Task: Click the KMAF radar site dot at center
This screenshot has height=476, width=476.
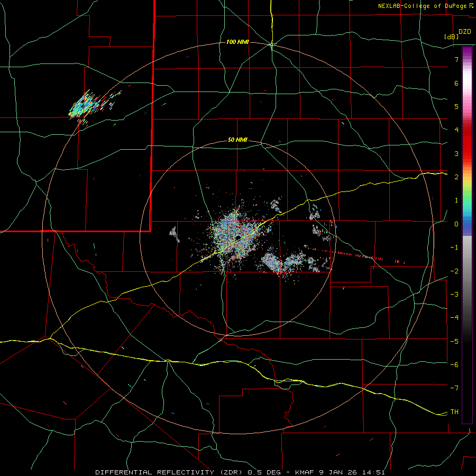Action: [239, 237]
